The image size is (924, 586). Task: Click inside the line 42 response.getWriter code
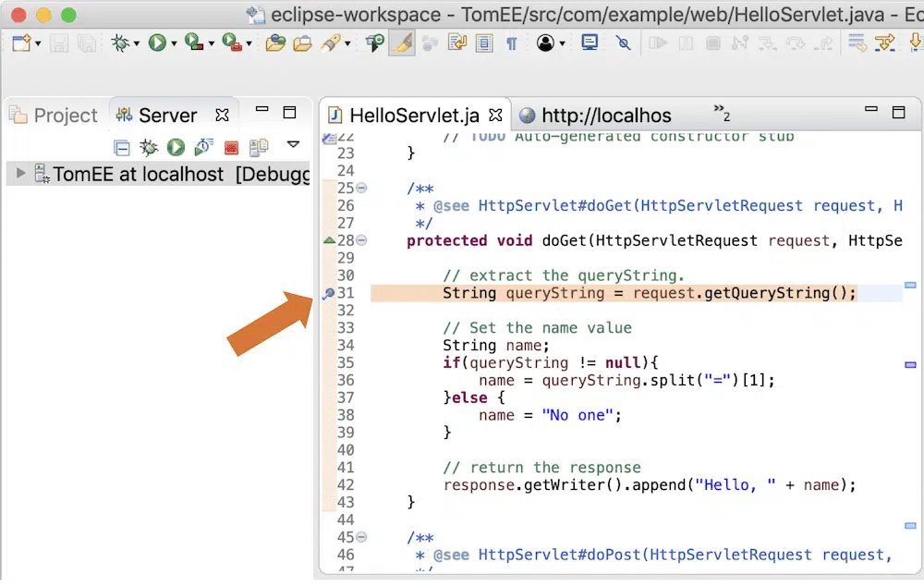pyautogui.click(x=554, y=485)
